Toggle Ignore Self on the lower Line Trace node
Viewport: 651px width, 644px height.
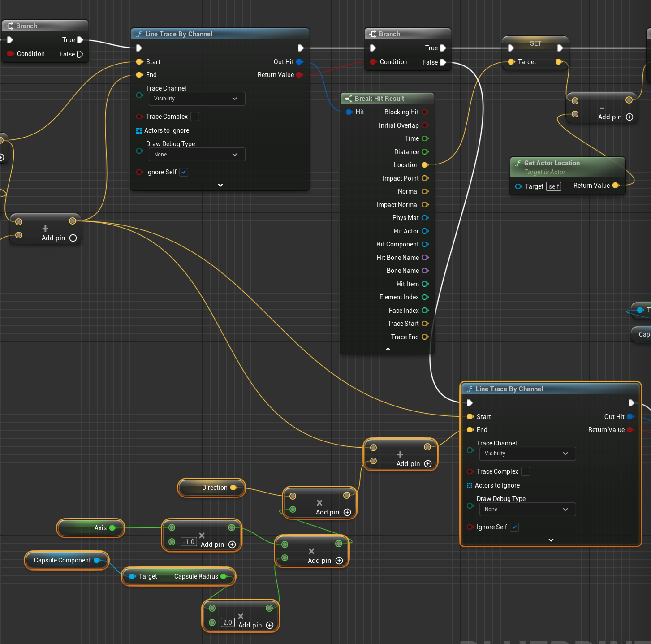(x=514, y=527)
